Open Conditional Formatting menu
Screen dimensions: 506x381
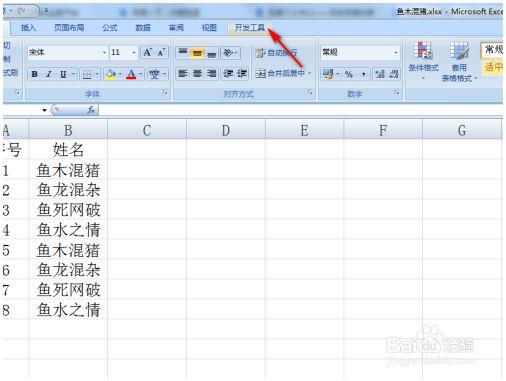(423, 61)
